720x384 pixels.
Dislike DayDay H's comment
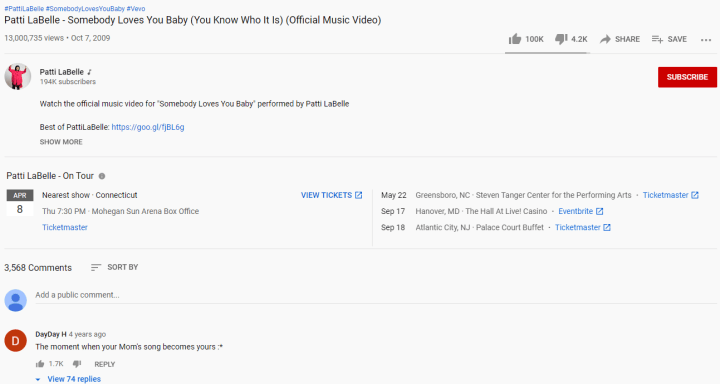[x=77, y=364]
